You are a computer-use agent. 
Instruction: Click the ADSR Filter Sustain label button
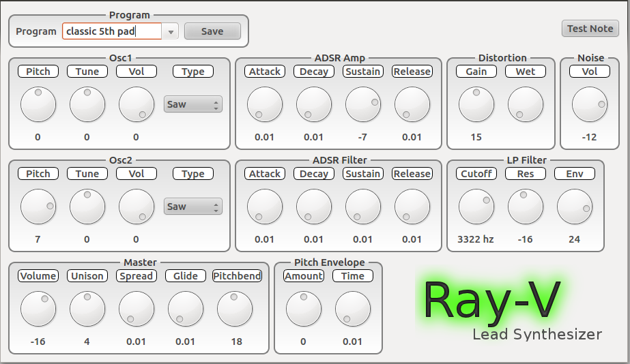pyautogui.click(x=363, y=174)
